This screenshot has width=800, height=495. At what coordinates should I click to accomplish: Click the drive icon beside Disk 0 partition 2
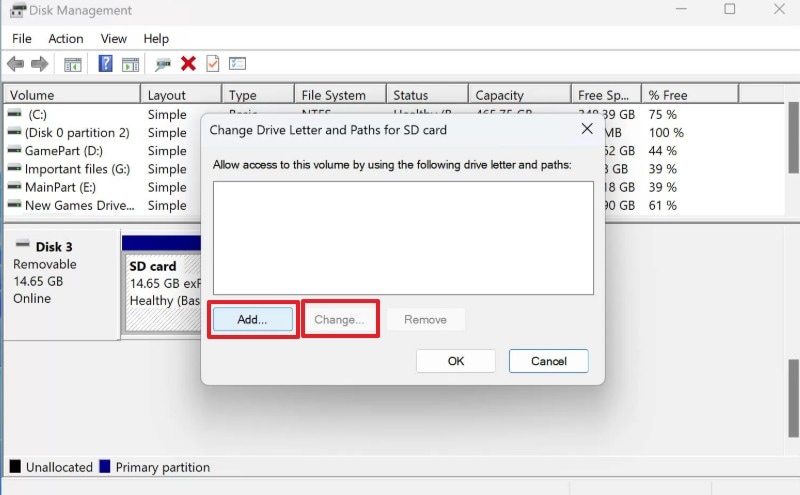[x=15, y=132]
